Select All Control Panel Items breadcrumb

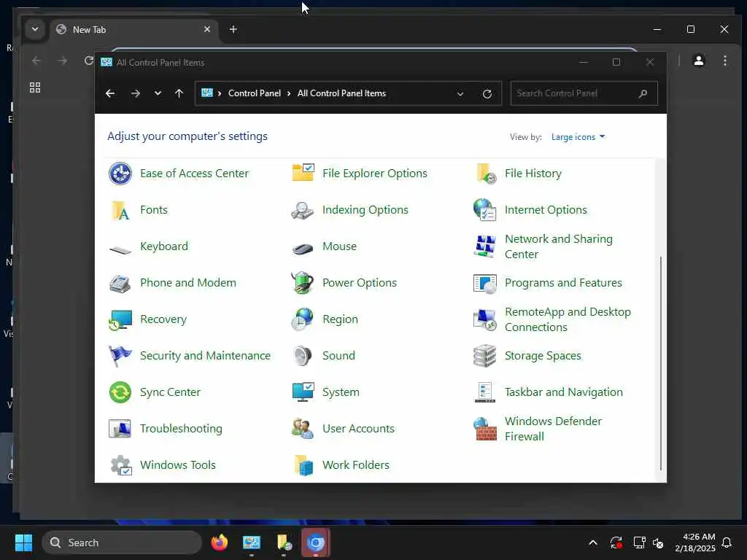(x=341, y=93)
